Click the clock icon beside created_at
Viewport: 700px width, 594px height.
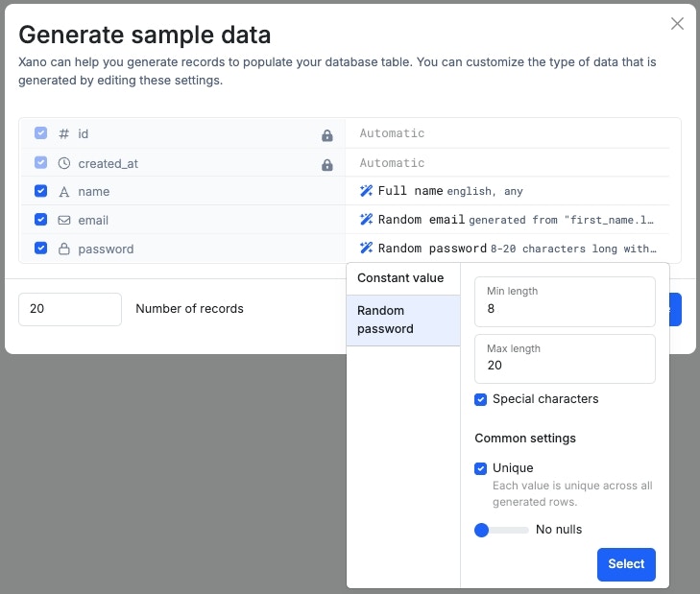click(x=64, y=163)
